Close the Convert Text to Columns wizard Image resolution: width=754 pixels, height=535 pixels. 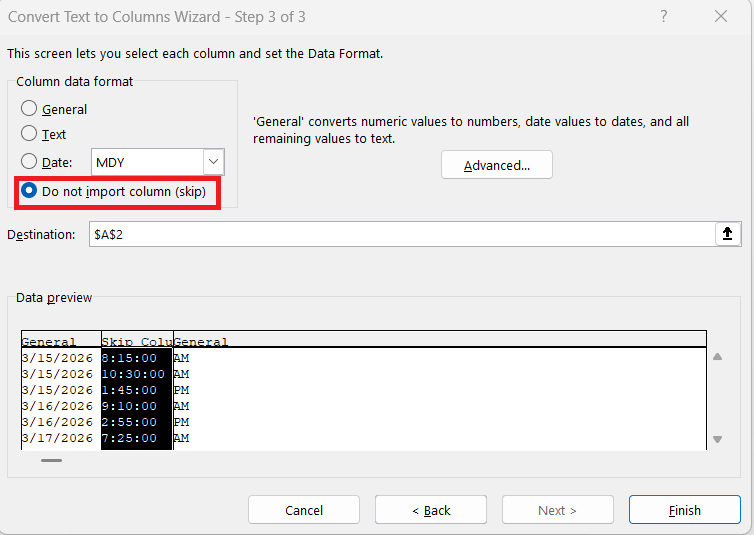click(x=721, y=16)
